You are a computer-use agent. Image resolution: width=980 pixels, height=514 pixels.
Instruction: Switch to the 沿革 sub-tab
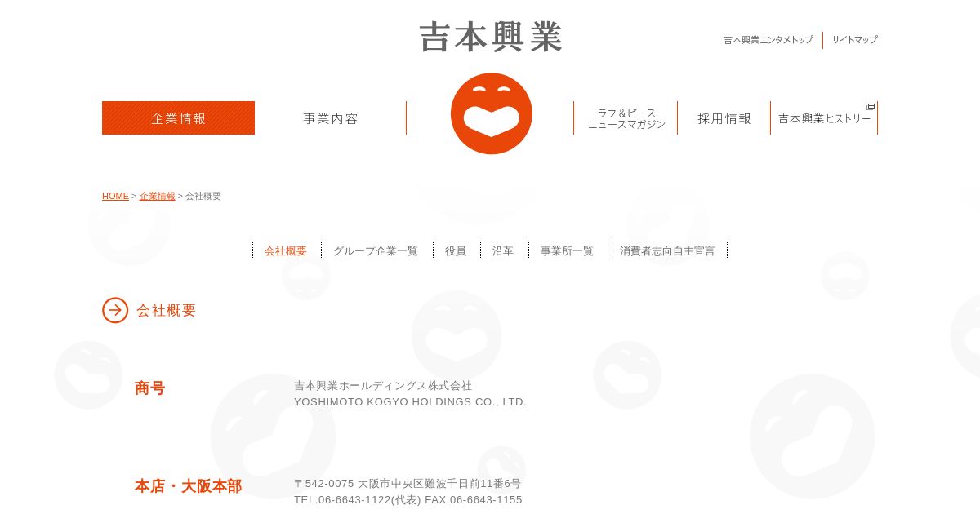503,251
